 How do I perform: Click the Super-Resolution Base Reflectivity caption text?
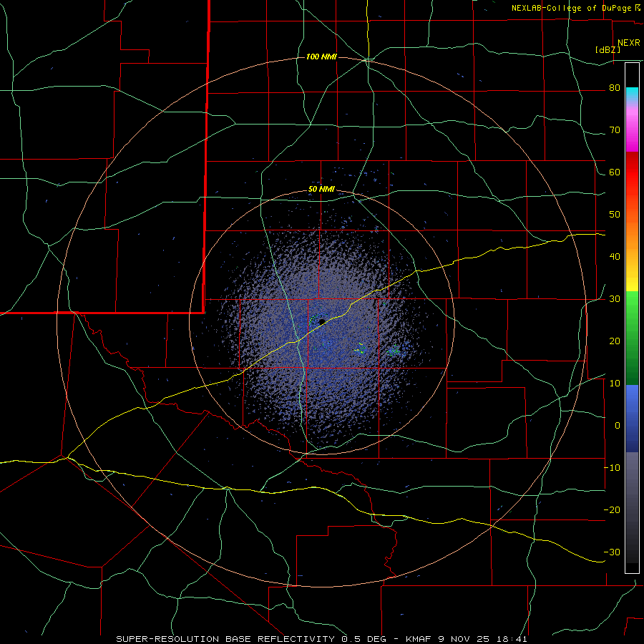225,639
